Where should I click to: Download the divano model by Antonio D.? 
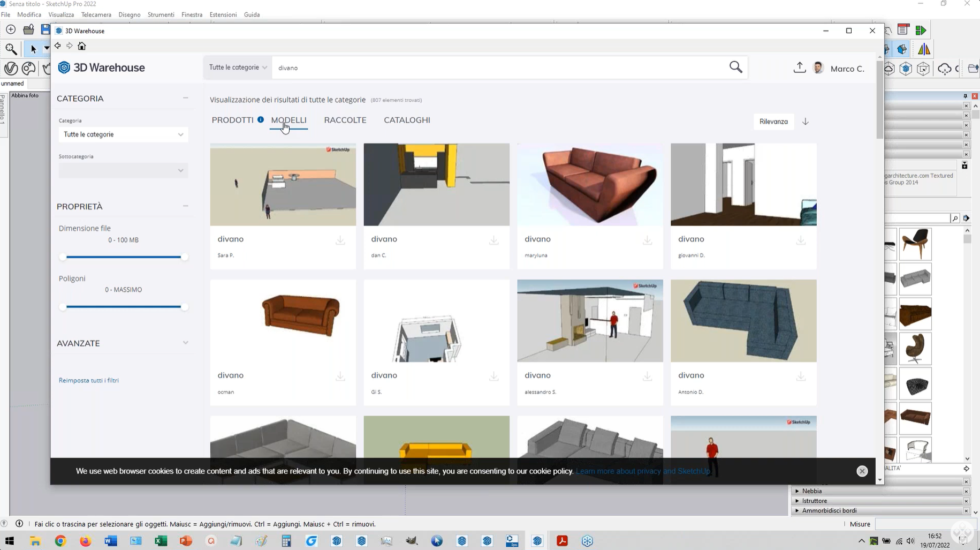(x=801, y=377)
